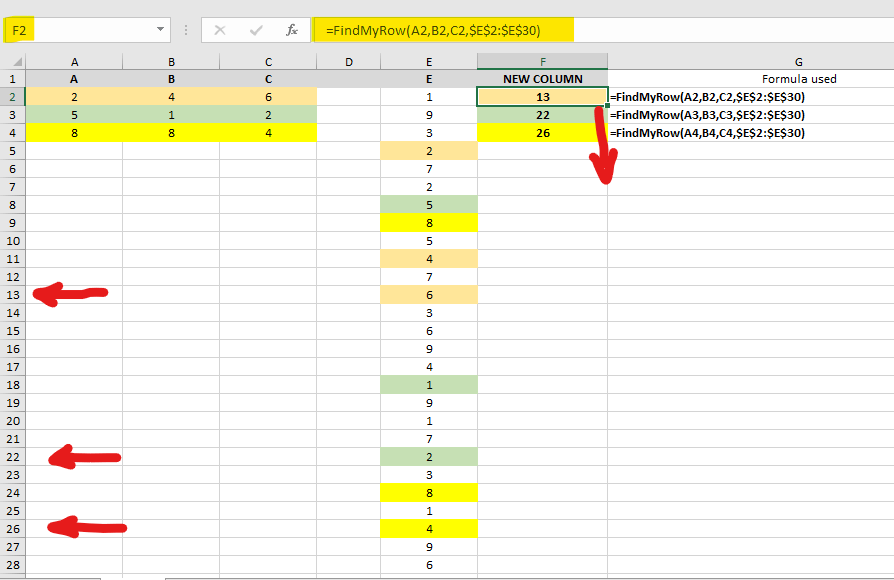Click G4 formula text with A4,B4,C4
Screen dimensions: 894x580
coord(708,133)
